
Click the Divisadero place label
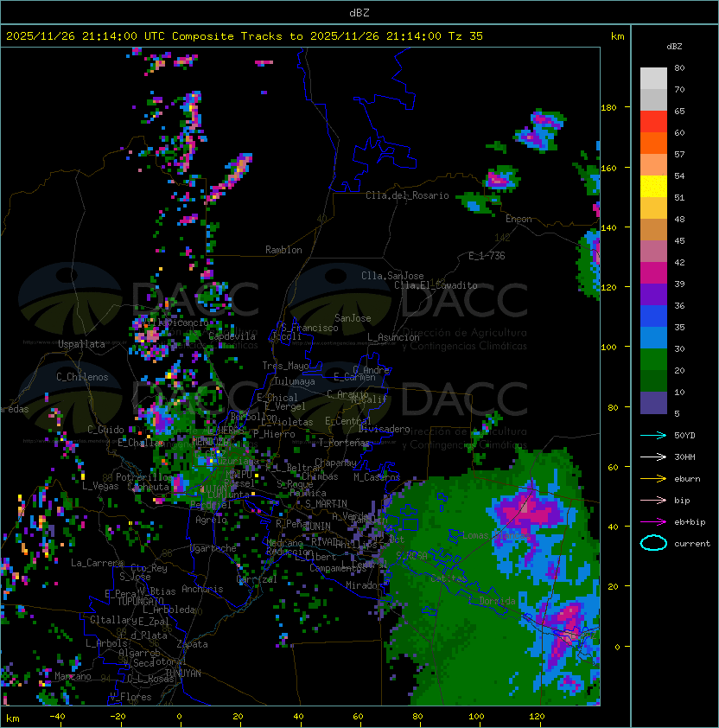(x=384, y=429)
